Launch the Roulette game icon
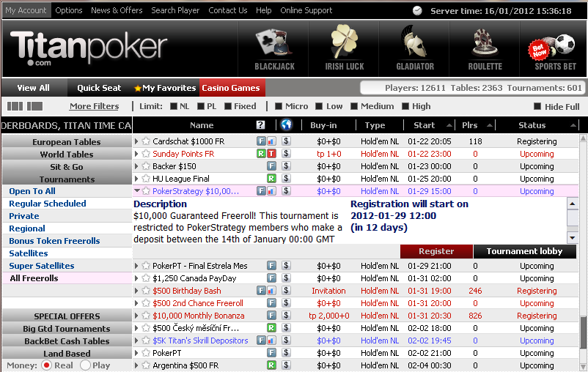Viewport: 588px width, 372px height. [485, 49]
